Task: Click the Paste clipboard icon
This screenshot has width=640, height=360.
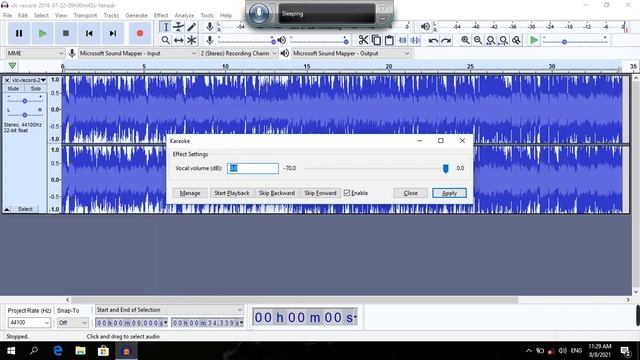Action: point(389,40)
